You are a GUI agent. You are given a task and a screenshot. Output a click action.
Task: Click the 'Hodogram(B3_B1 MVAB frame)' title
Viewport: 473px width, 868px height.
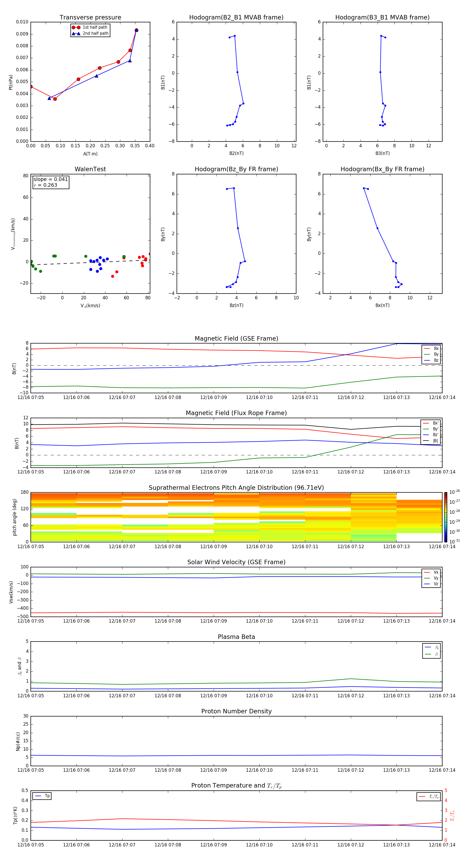click(x=382, y=18)
